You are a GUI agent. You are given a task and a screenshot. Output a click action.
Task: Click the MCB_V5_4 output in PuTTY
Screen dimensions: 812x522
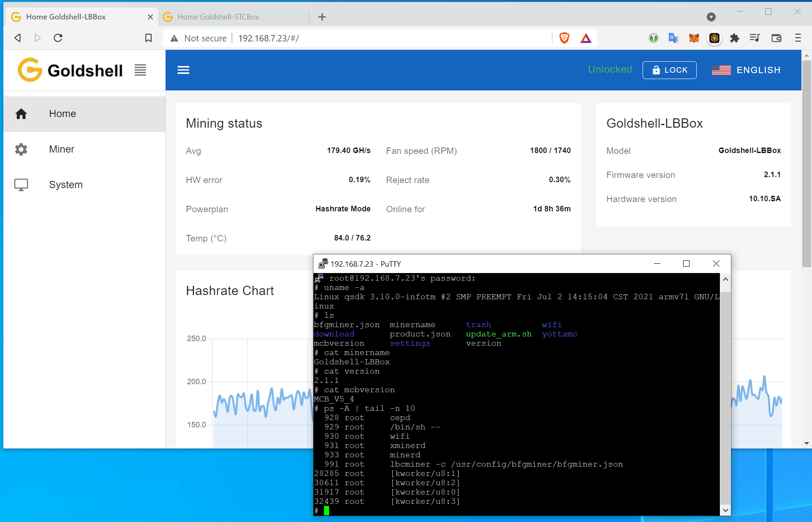[334, 399]
